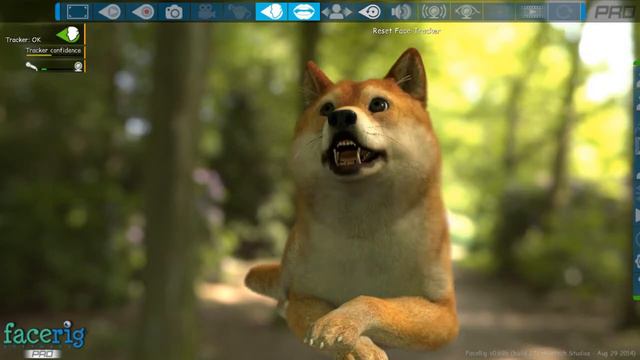Toggle the highlighted lips lip-sync icon

pos(304,12)
